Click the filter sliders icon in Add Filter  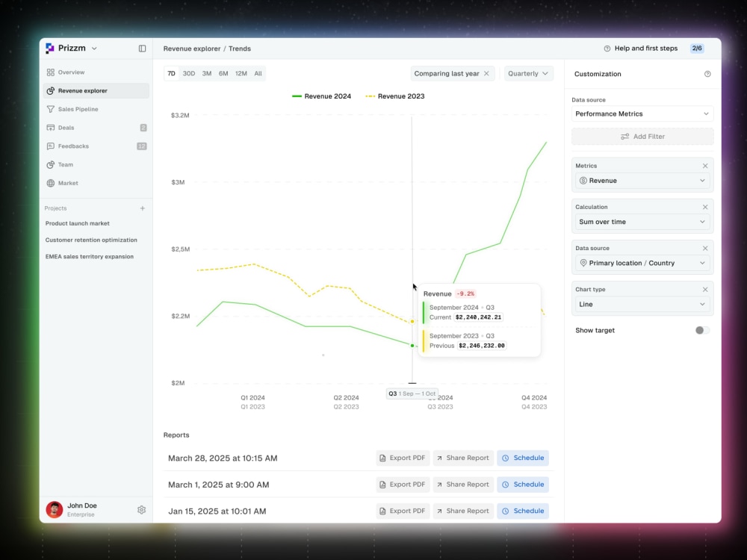coord(625,137)
